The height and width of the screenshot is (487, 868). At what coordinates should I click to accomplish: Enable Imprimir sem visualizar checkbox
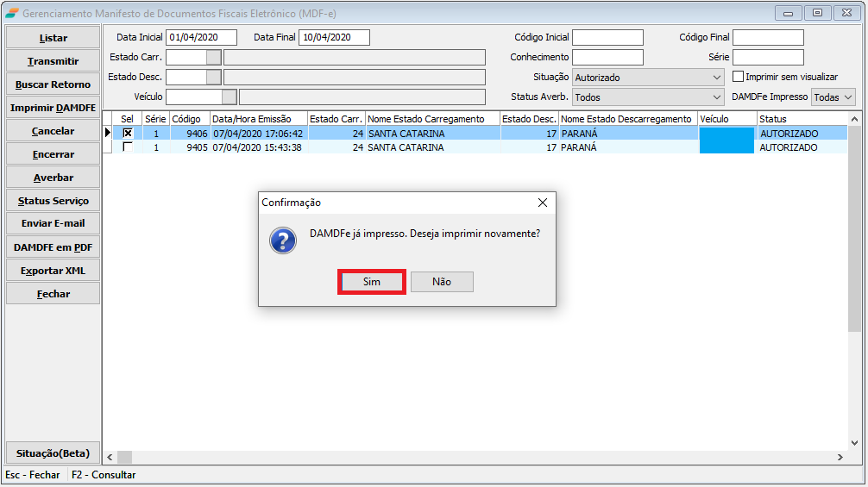coord(738,77)
